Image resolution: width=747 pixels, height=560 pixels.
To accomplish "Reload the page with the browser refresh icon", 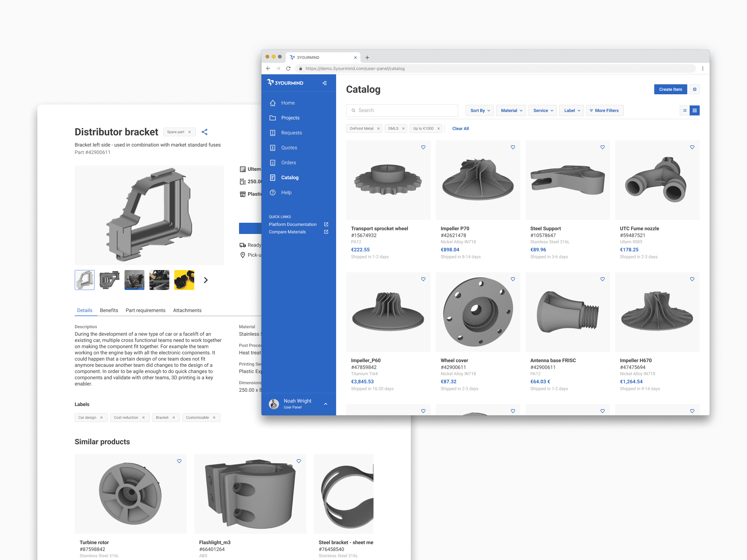I will coord(288,68).
